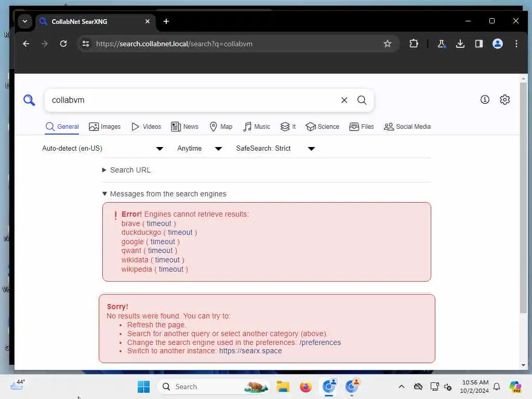Open the Anytime time range dropdown
Viewport: 532px width, 399px height.
[199, 148]
